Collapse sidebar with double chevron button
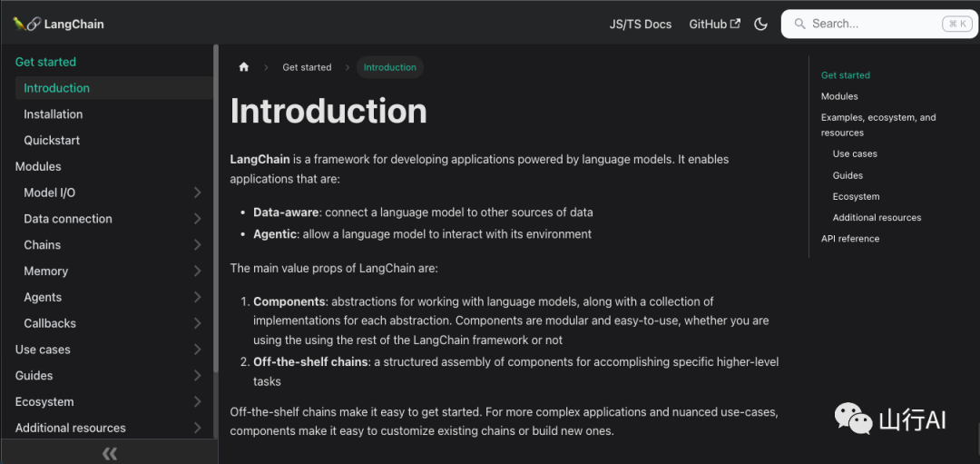The width and height of the screenshot is (980, 464). 110,453
